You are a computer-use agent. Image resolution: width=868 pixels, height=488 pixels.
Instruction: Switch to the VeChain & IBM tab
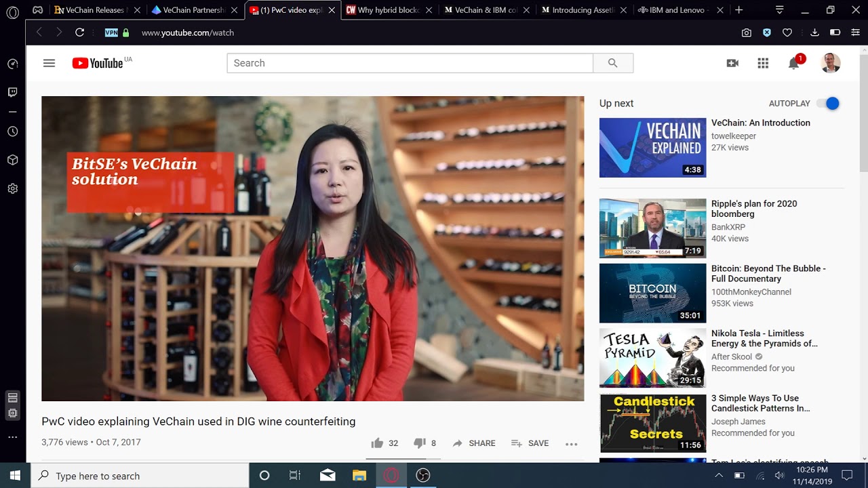(486, 10)
